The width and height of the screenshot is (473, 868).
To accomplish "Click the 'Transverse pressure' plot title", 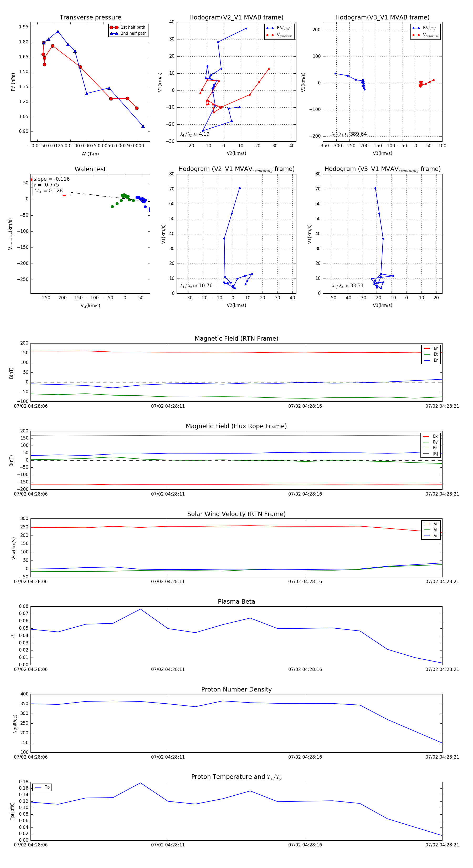I will 90,18.
